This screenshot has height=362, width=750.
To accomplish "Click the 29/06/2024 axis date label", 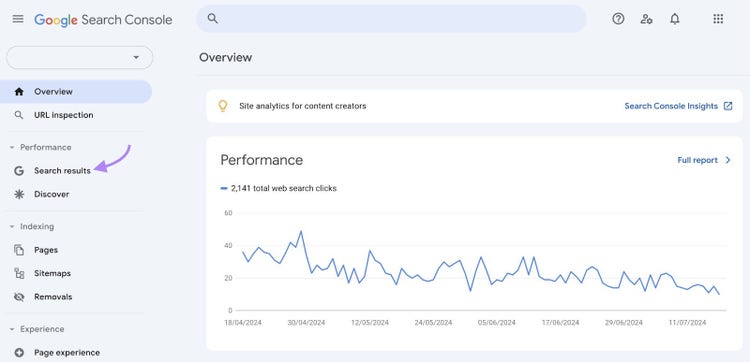I will click(624, 323).
